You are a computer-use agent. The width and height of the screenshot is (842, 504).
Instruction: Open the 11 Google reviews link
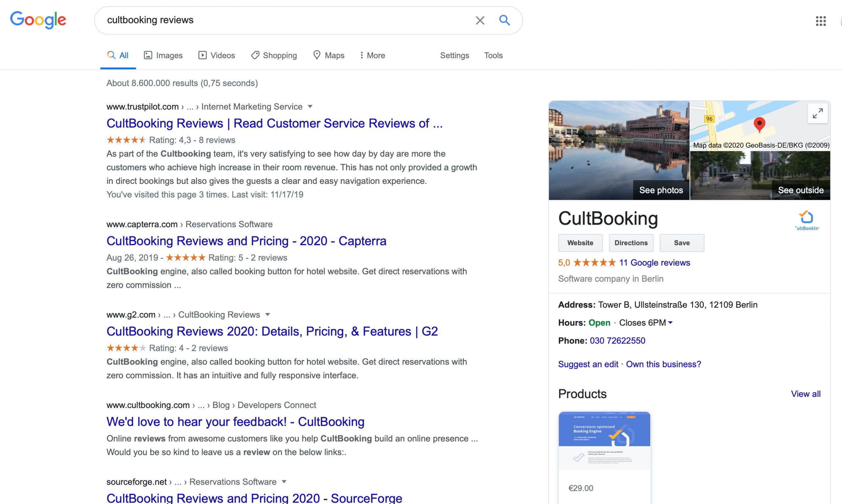(x=655, y=262)
